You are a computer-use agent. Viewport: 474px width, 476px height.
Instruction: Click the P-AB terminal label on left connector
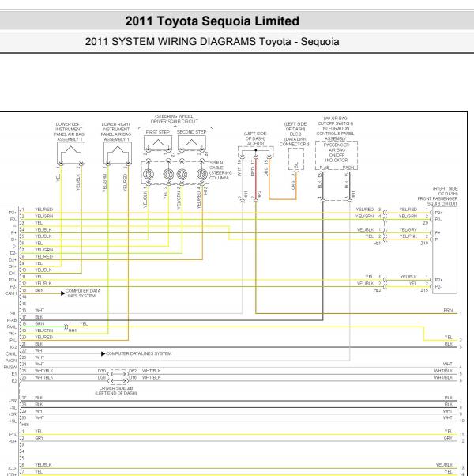12,320
